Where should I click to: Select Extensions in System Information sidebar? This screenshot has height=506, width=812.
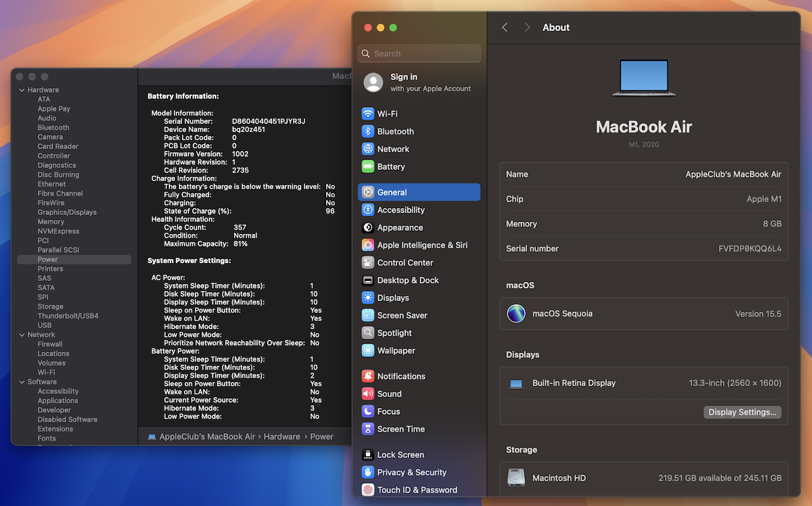(55, 429)
